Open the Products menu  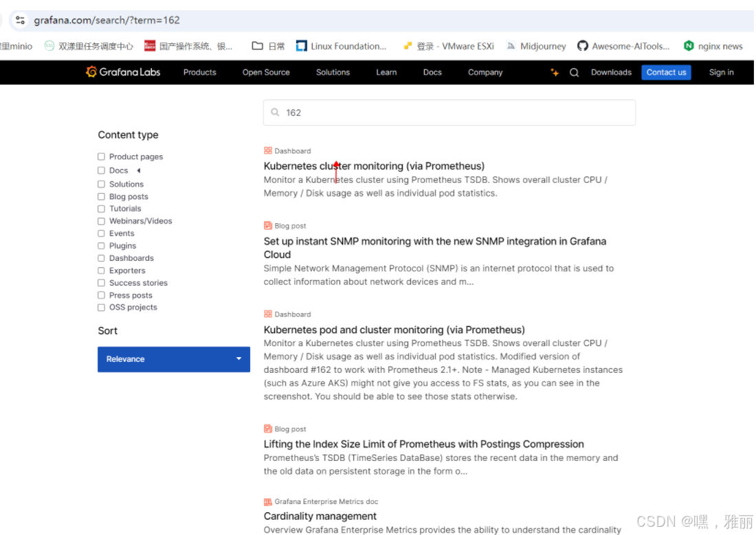(x=199, y=72)
